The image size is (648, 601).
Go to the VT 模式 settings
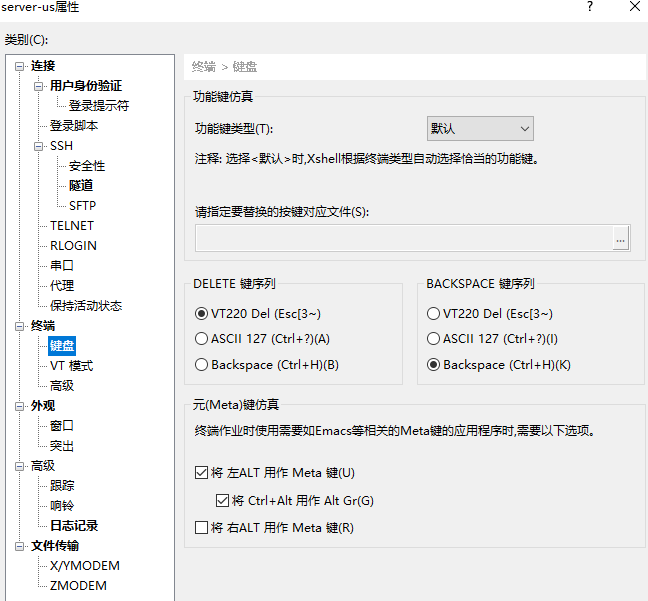(x=71, y=366)
